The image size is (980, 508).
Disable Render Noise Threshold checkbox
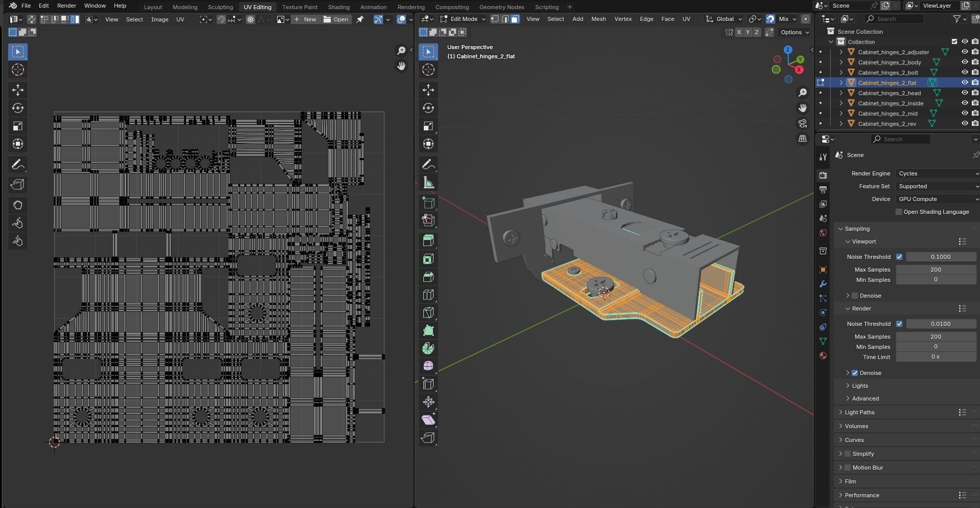[x=899, y=324]
